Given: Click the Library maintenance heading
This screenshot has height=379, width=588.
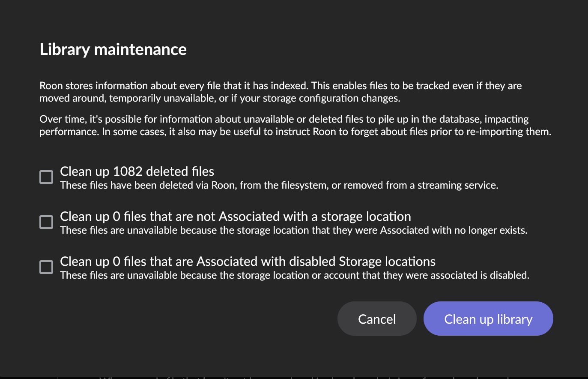Looking at the screenshot, I should coord(113,49).
